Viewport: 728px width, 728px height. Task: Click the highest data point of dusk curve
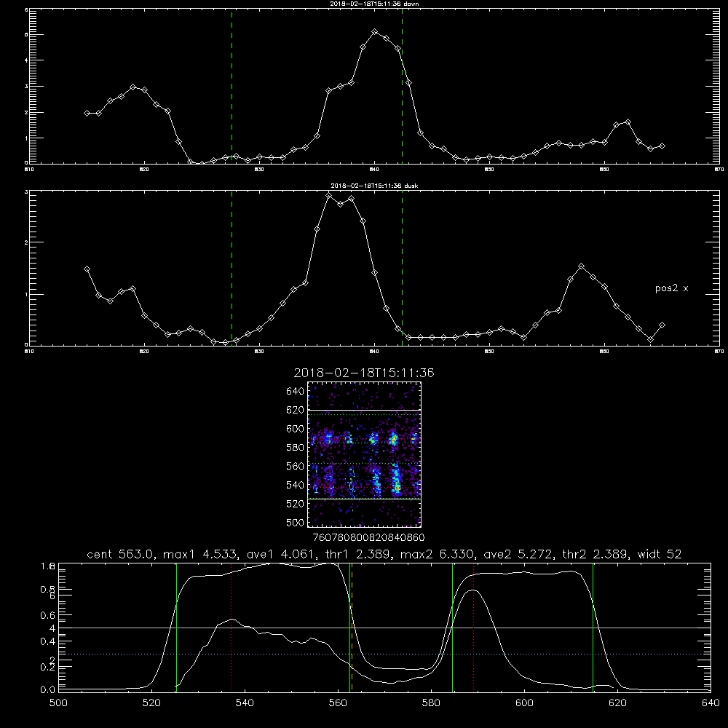tap(329, 195)
